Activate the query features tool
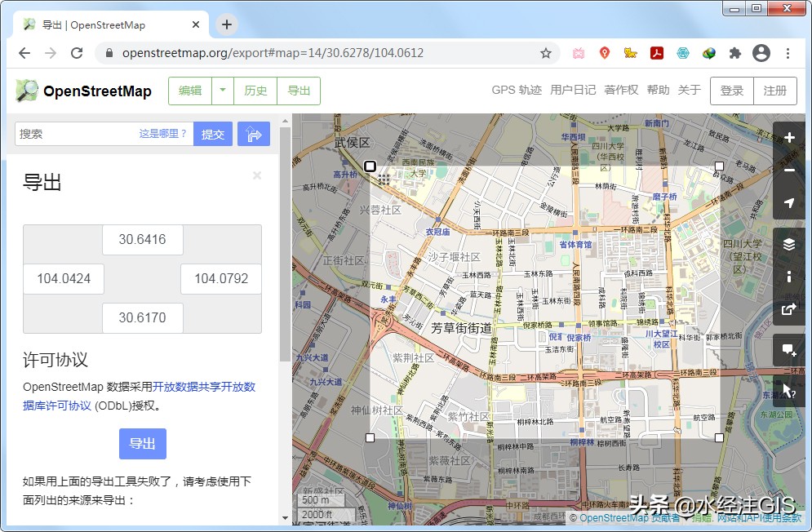Viewport: 812px width, 532px height. pos(788,391)
